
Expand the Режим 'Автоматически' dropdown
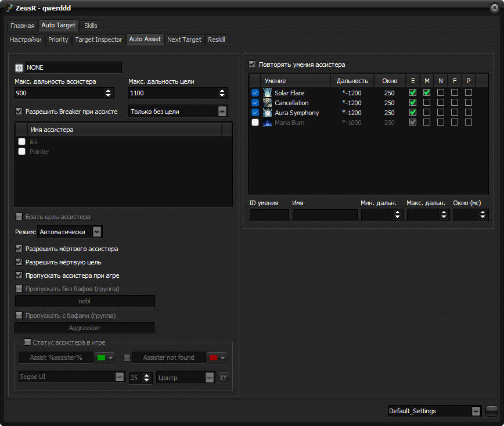click(x=97, y=232)
